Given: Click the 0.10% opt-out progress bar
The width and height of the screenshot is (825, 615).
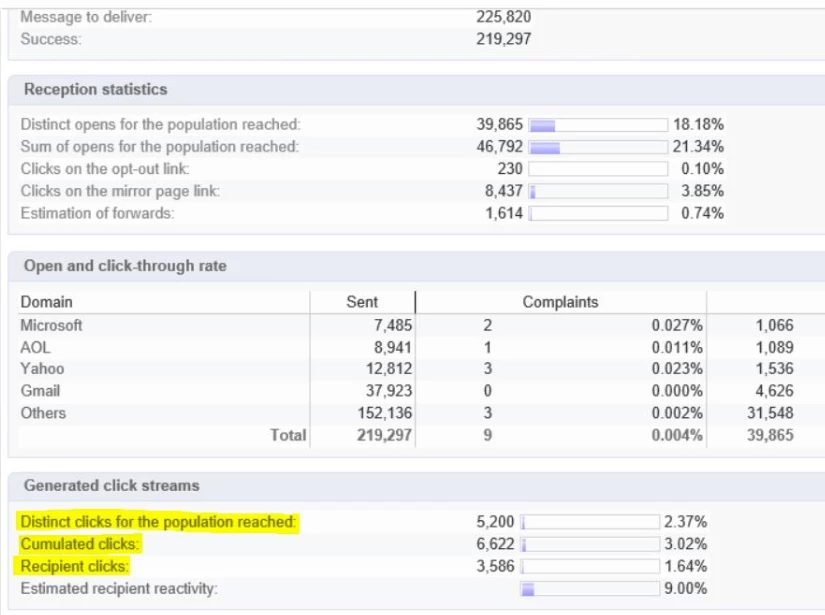Looking at the screenshot, I should (x=598, y=169).
